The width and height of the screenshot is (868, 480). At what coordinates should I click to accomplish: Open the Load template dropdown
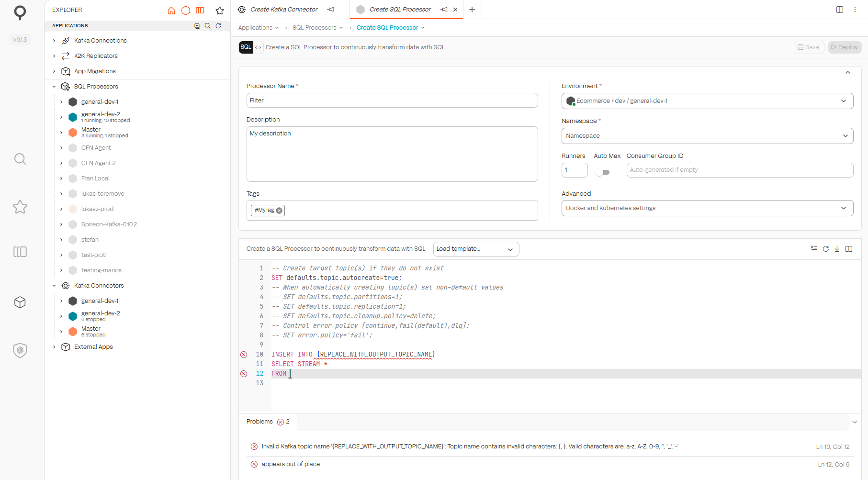pyautogui.click(x=475, y=249)
